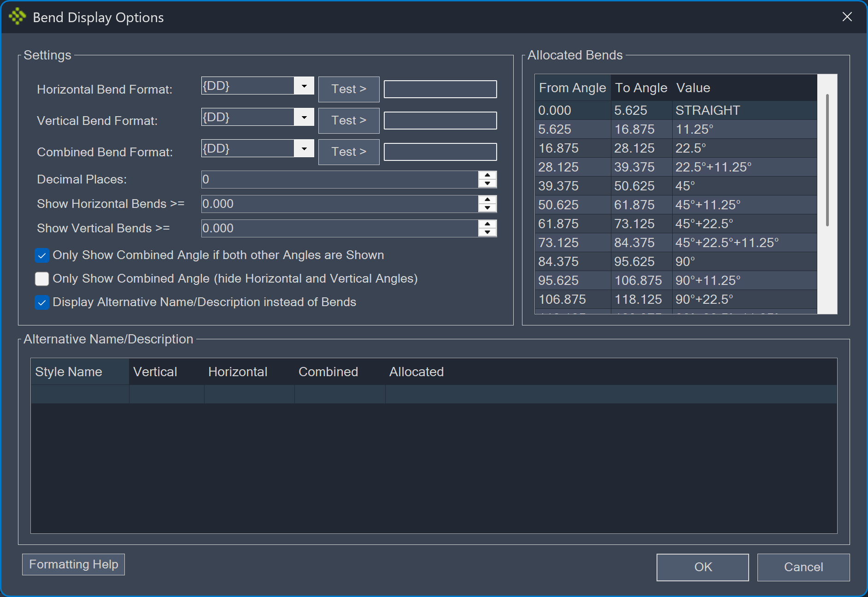Increase Show Horizontal Bends value

coord(487,200)
